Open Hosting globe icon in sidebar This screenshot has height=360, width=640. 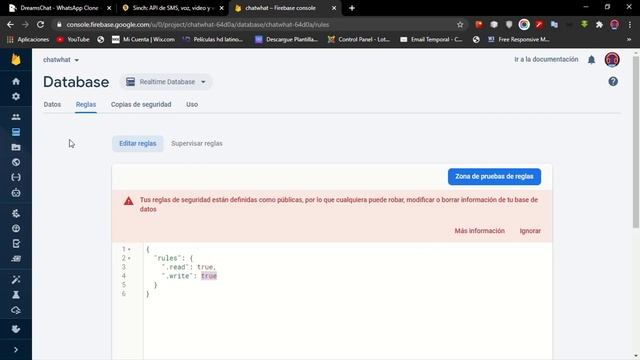point(16,162)
